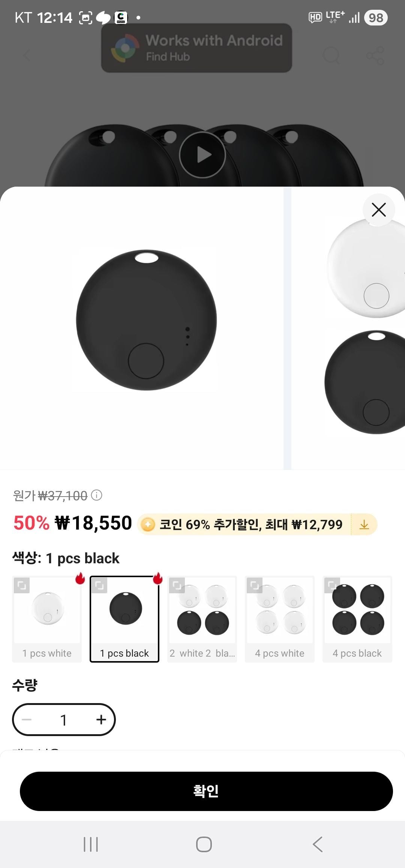Tap the coin discount download arrow
Viewport: 405px width, 868px height.
[364, 525]
